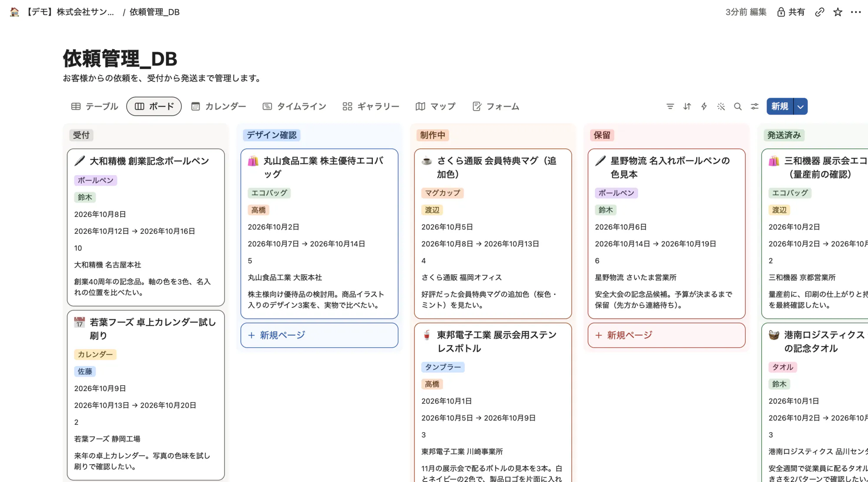The width and height of the screenshot is (868, 482).
Task: Click the basket icon on 港南ロジスティクス card
Action: (x=774, y=335)
